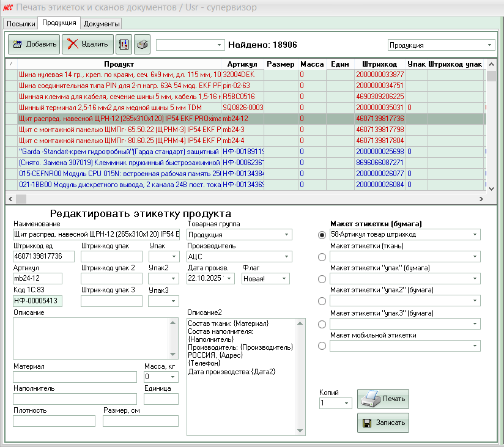Click into the Наименование text field
Viewport: 504px width, 447px height.
96,235
